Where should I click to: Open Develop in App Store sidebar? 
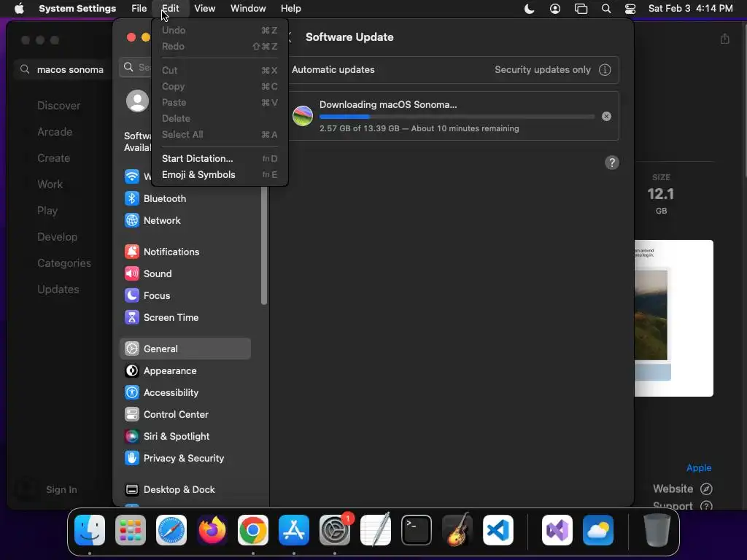click(x=57, y=237)
